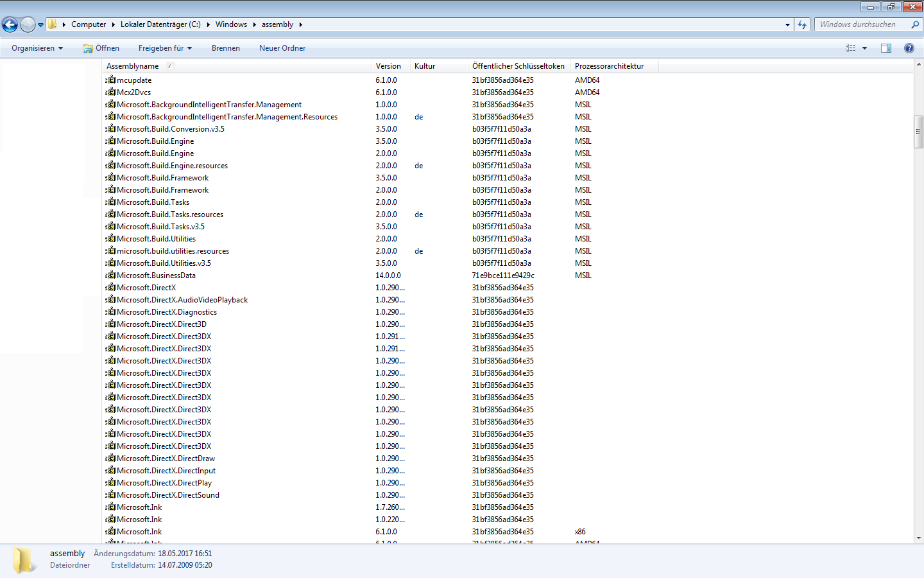Sort by Assemblyname column header
This screenshot has width=924, height=578.
click(237, 66)
